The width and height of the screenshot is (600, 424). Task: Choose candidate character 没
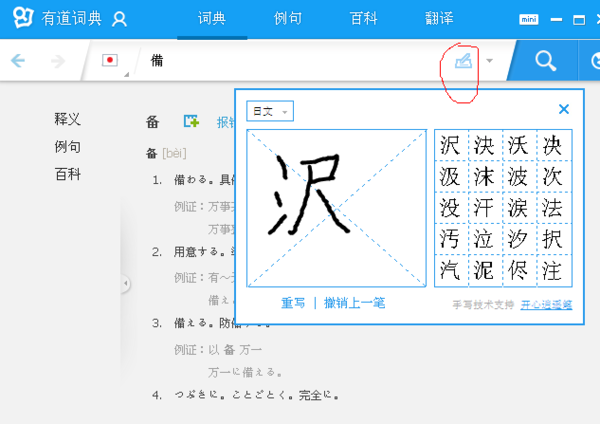(450, 208)
